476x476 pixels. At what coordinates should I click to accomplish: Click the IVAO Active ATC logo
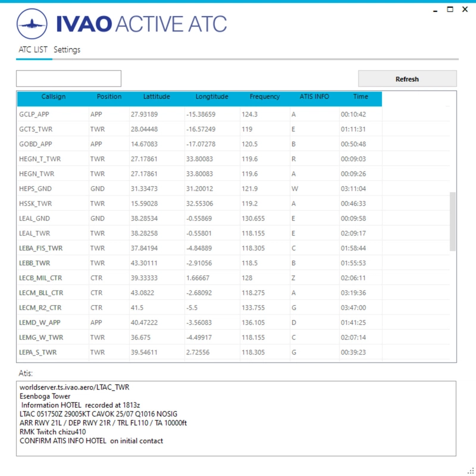[33, 24]
